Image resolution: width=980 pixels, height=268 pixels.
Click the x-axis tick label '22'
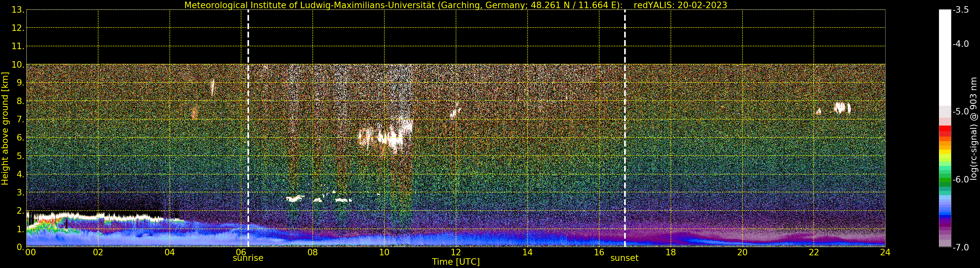tap(814, 252)
